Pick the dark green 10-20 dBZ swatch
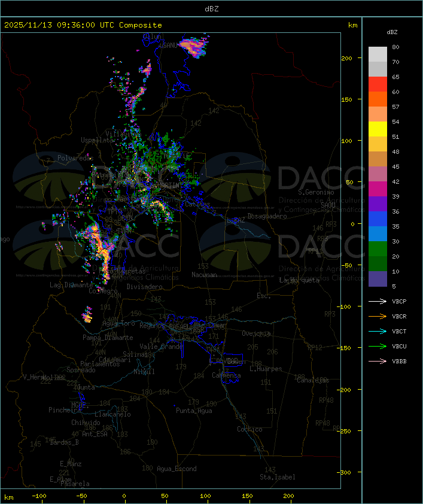 [x=378, y=263]
